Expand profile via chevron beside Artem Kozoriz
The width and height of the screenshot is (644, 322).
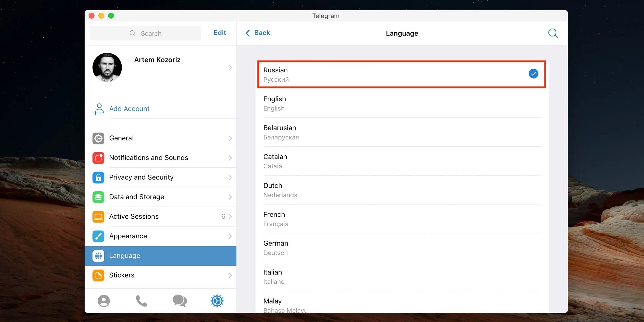click(230, 67)
